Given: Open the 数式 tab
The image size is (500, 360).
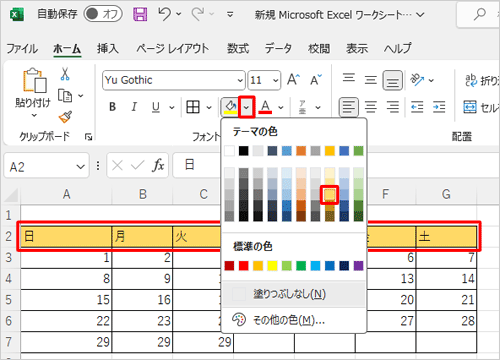Looking at the screenshot, I should [238, 49].
